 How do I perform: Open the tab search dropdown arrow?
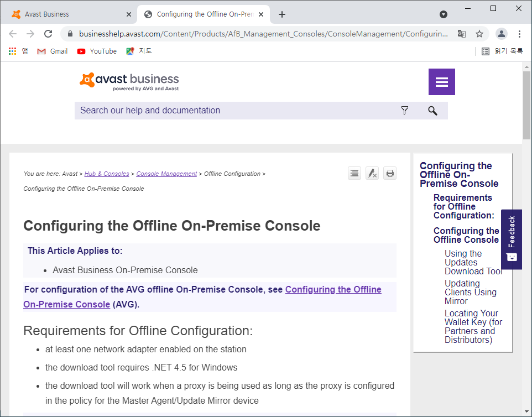(443, 14)
